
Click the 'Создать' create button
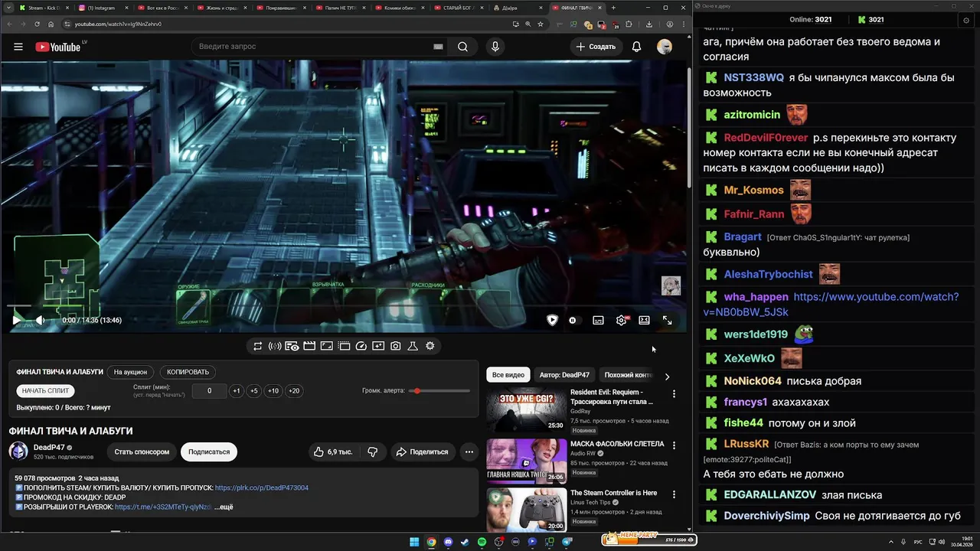596,47
